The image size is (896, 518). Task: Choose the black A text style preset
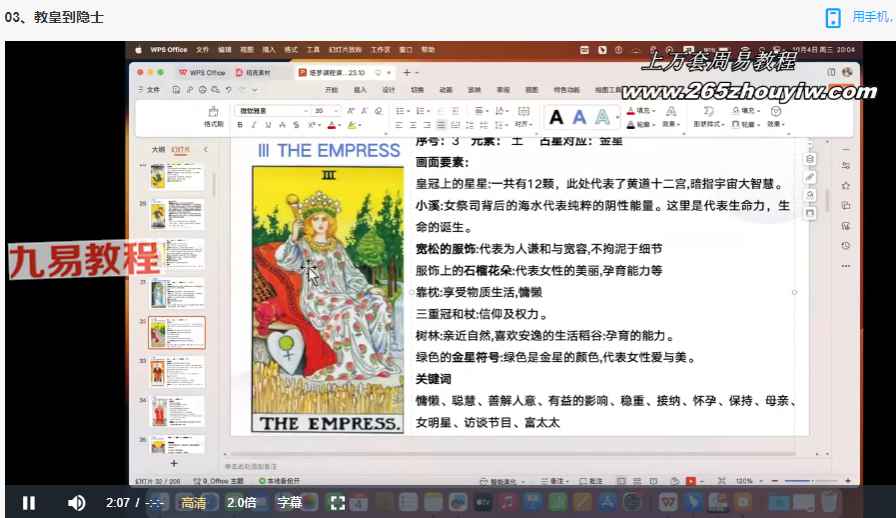pyautogui.click(x=556, y=117)
